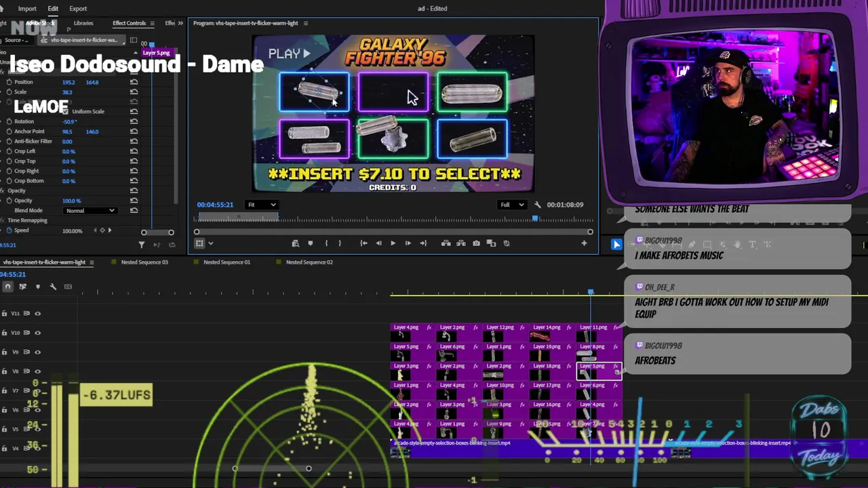Toggle Snap in the timeline
Screen dimensions: 868x488
[x=7, y=287]
